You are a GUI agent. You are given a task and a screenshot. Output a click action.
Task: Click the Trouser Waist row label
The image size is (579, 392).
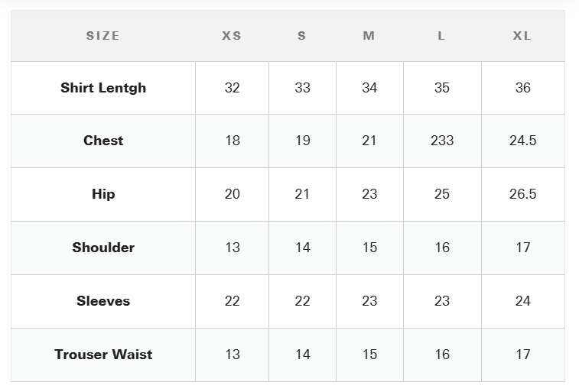click(103, 355)
